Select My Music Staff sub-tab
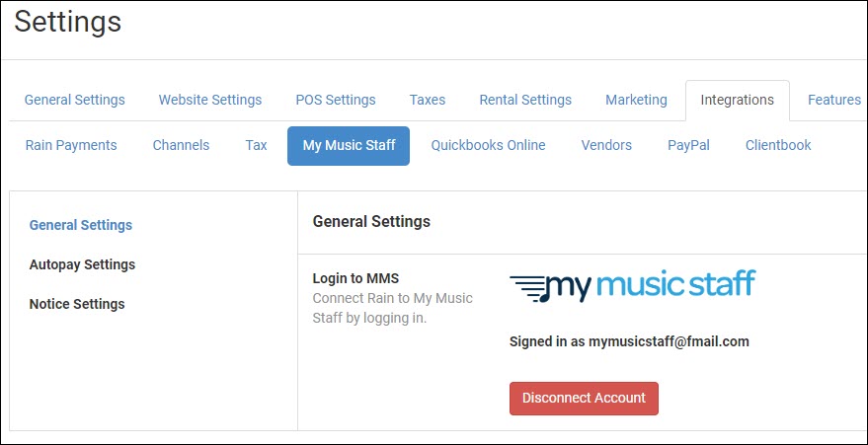This screenshot has width=868, height=445. [349, 146]
